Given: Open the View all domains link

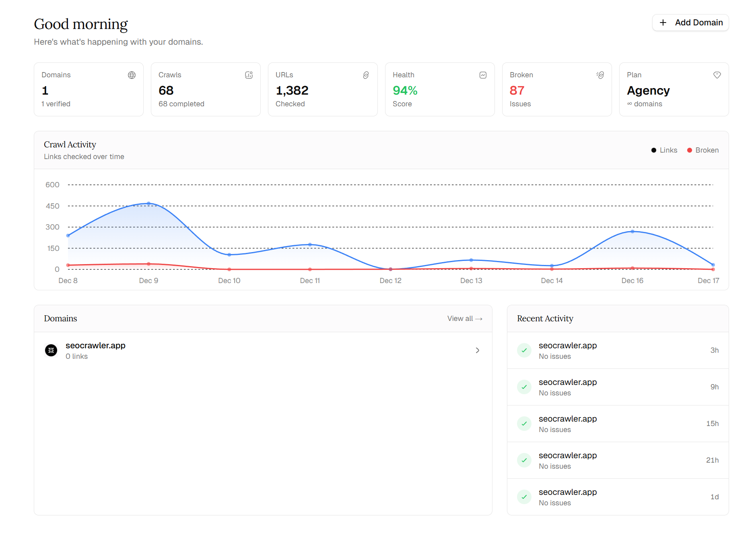Looking at the screenshot, I should [x=464, y=318].
